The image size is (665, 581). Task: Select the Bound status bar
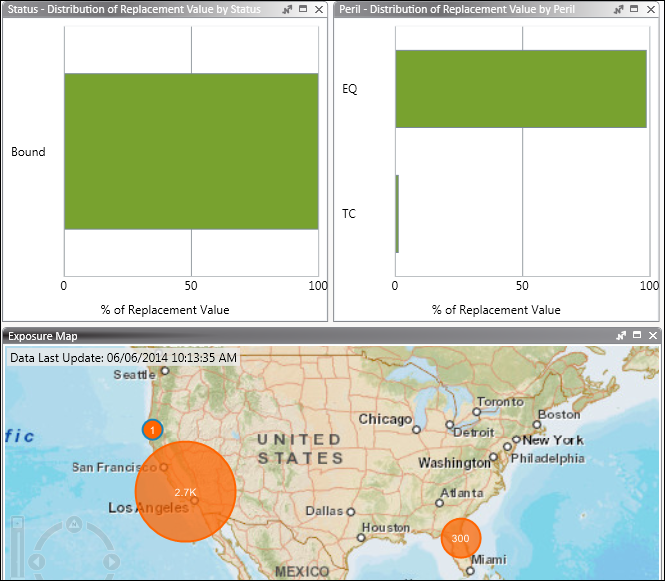190,151
